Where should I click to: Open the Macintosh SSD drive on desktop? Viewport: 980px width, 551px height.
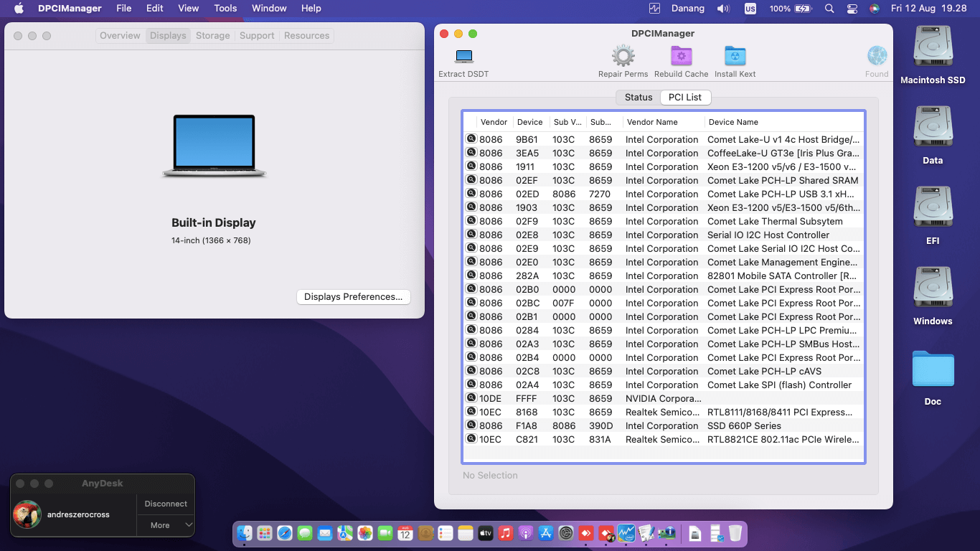[x=933, y=47]
